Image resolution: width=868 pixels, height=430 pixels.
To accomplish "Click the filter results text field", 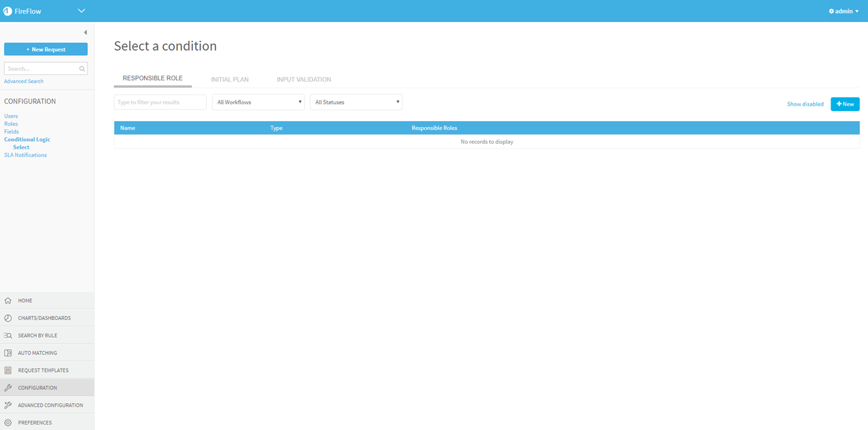I will pos(160,102).
